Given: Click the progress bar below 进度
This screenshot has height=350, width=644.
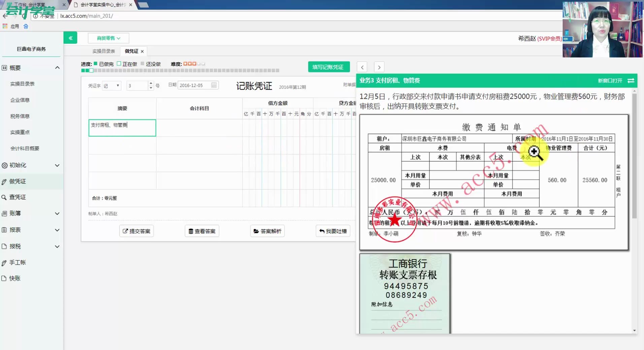Looking at the screenshot, I should point(180,71).
